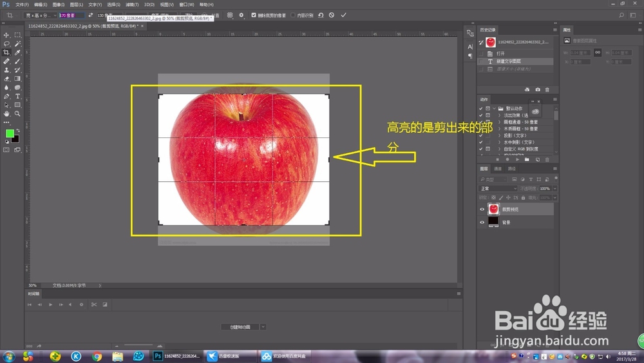Screen dimensions: 644x363
Task: Open layer opacity 100% dropdown arrow
Action: click(555, 188)
